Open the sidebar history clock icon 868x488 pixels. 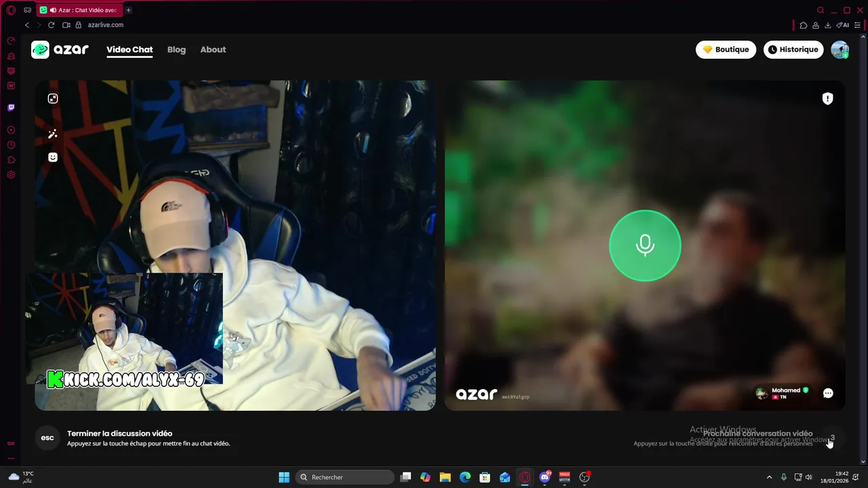tap(11, 145)
